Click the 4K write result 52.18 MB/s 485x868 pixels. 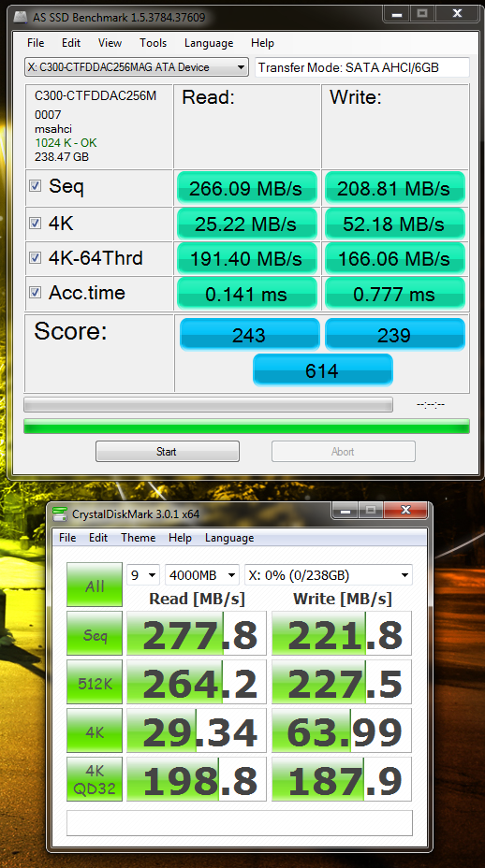[394, 224]
